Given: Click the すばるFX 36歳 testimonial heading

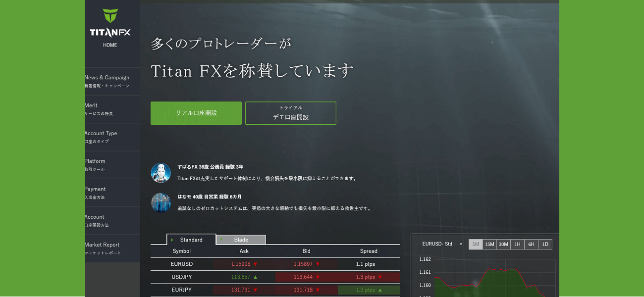Looking at the screenshot, I should (210, 167).
